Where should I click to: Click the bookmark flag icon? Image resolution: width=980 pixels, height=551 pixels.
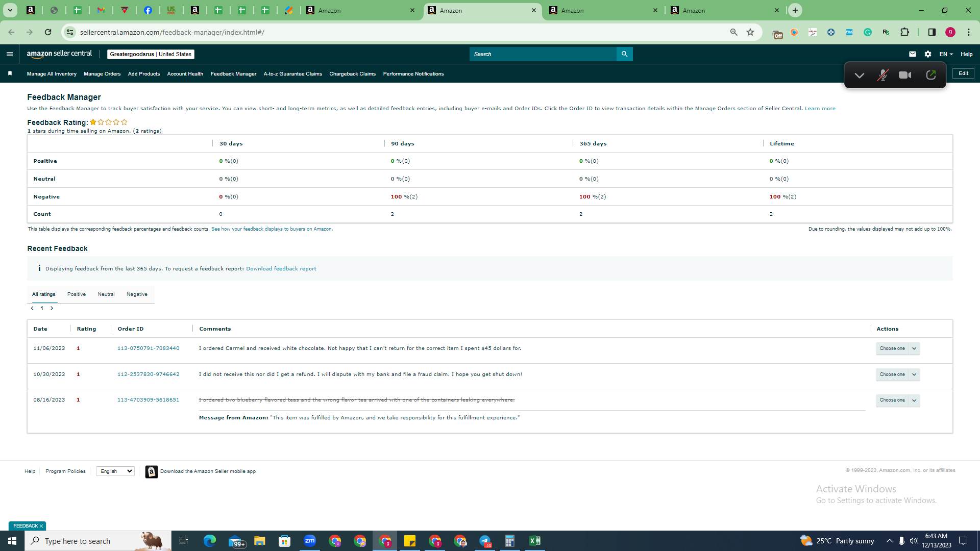coord(10,73)
